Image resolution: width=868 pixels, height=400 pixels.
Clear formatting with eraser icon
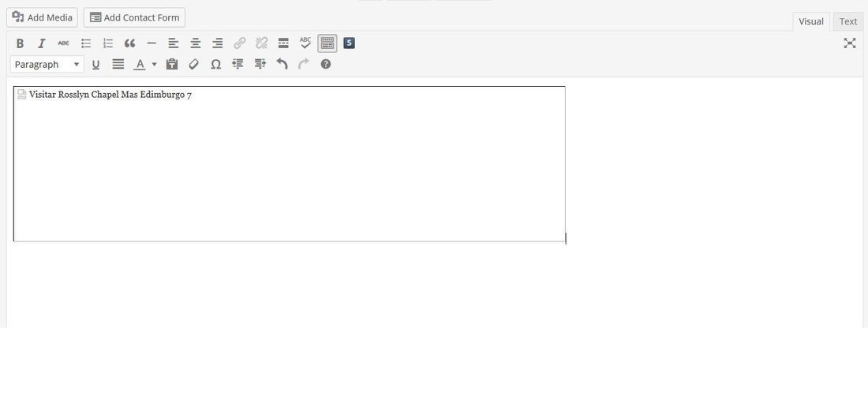pos(194,64)
